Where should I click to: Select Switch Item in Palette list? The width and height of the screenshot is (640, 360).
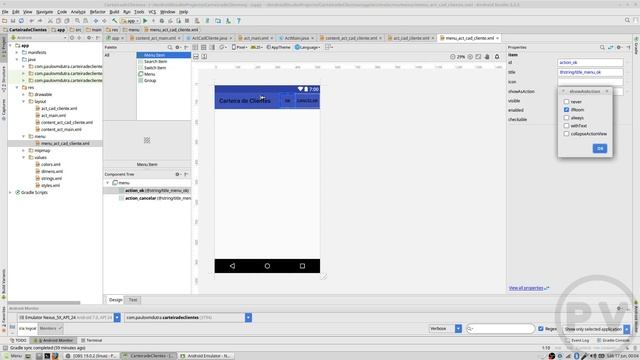[x=155, y=68]
